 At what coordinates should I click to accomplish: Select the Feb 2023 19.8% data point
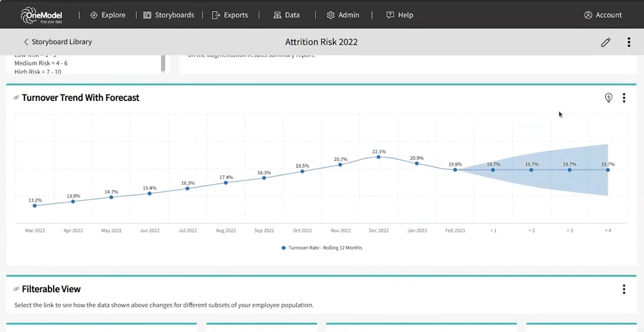click(455, 169)
